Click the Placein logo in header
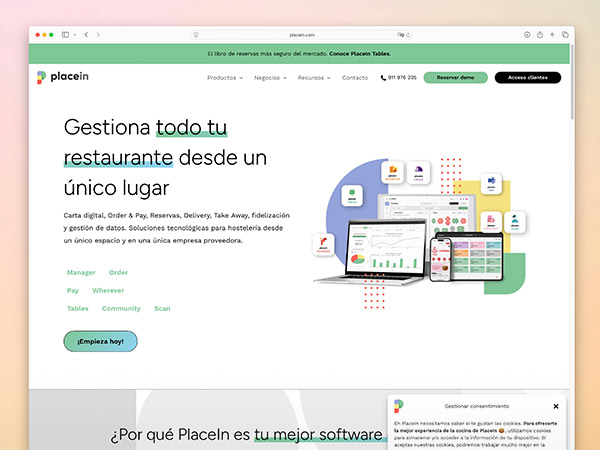 click(x=63, y=77)
